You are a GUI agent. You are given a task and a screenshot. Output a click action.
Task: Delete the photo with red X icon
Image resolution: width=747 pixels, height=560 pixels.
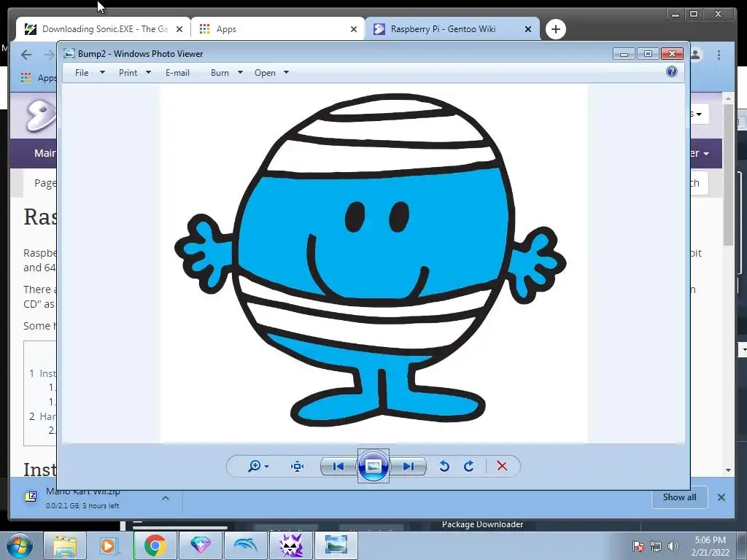[x=502, y=466]
